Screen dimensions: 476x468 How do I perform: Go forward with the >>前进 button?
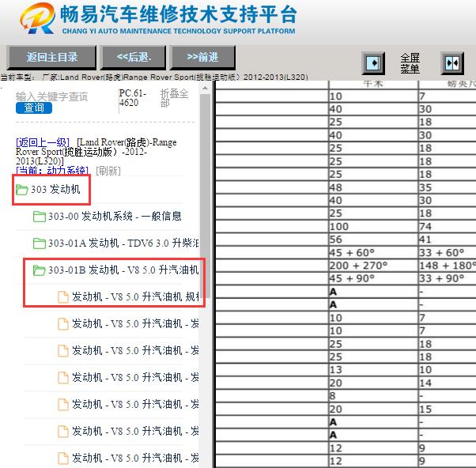pyautogui.click(x=202, y=58)
